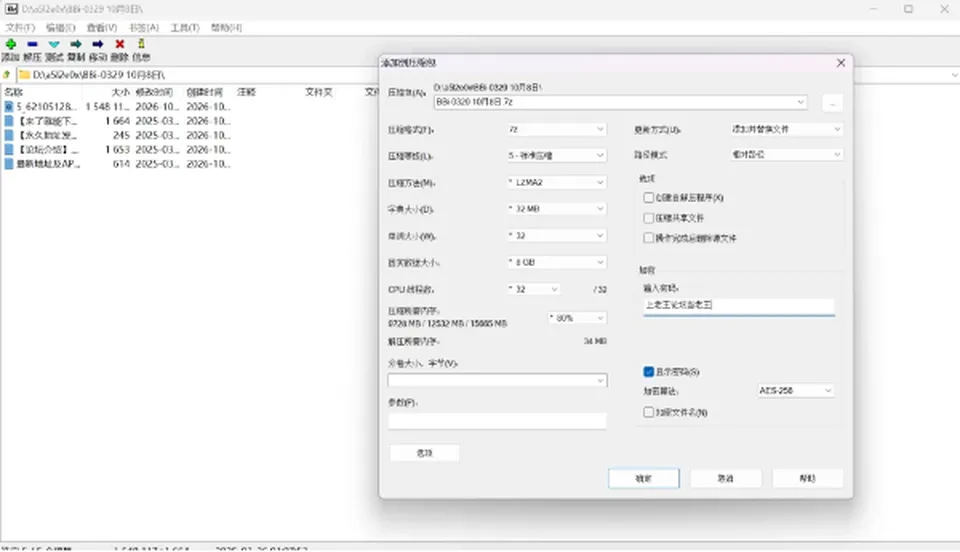Click the Parameters (P) input field

click(x=497, y=421)
